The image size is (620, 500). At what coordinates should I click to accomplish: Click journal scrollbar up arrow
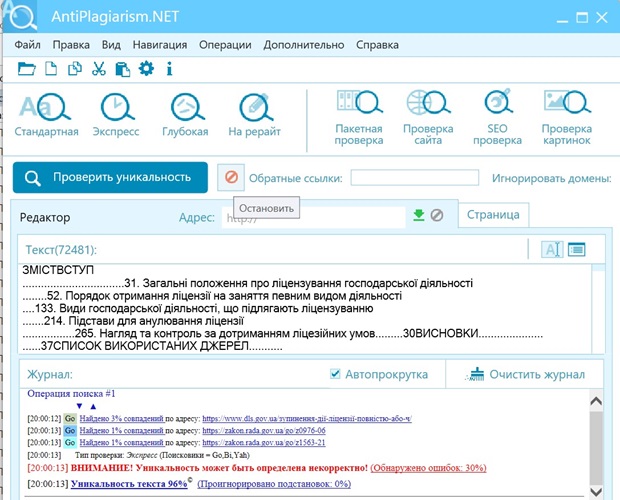pos(595,401)
